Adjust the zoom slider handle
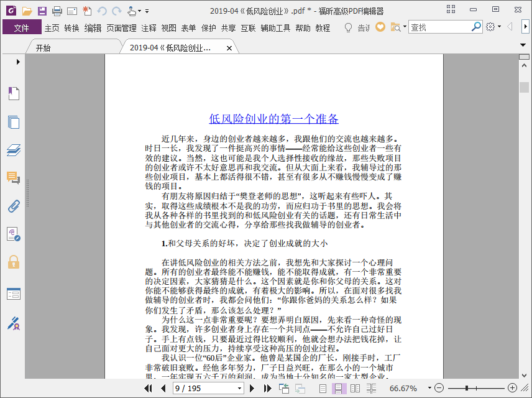532x398 pixels. pos(467,388)
